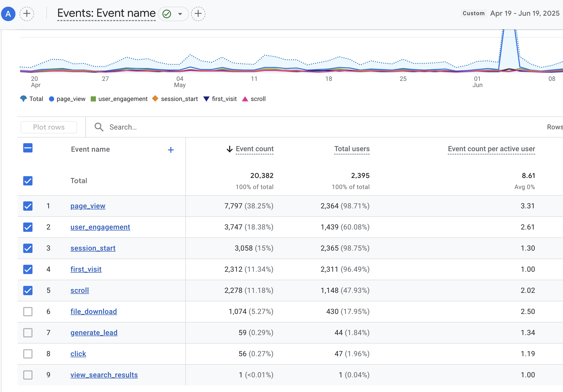Sort by the Total users column
The image size is (563, 392).
[x=352, y=149]
